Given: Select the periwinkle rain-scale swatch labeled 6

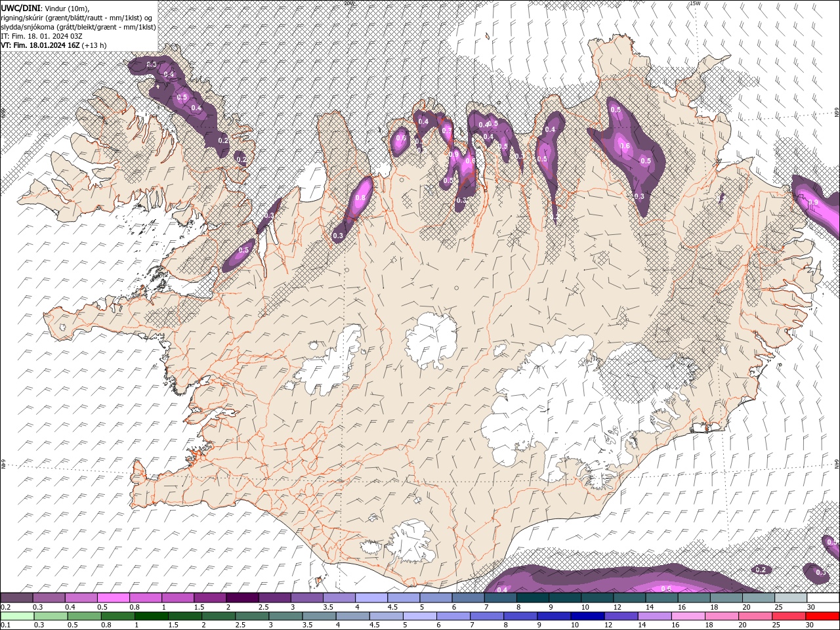Looking at the screenshot, I should [x=453, y=616].
